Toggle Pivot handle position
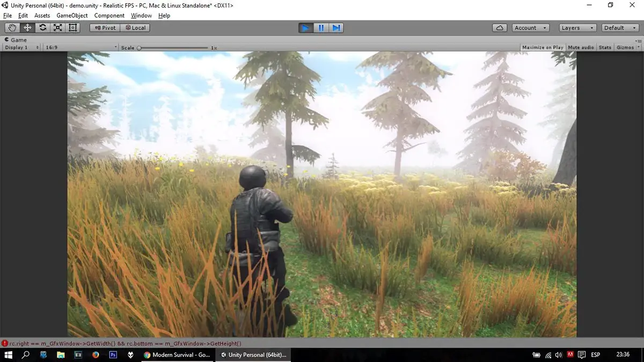The image size is (644, 362). point(105,28)
